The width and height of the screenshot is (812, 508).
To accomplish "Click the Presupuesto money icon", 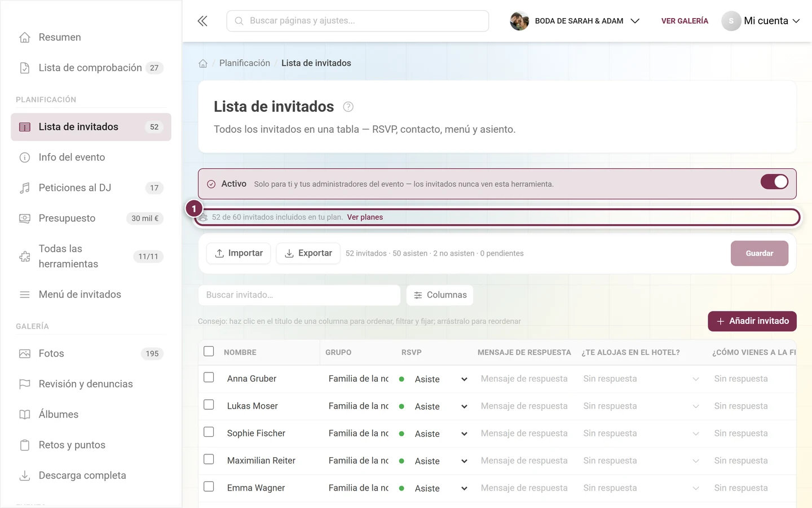I will pyautogui.click(x=25, y=218).
